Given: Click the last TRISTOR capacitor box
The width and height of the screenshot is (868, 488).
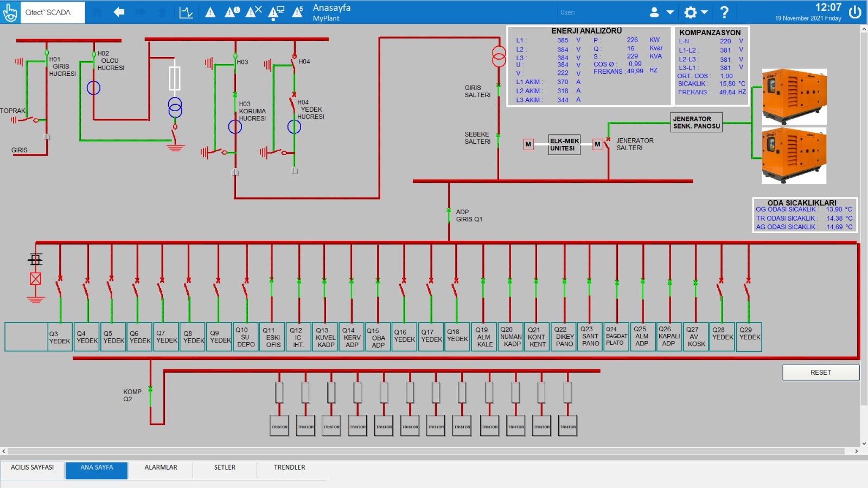Looking at the screenshot, I should 567,426.
